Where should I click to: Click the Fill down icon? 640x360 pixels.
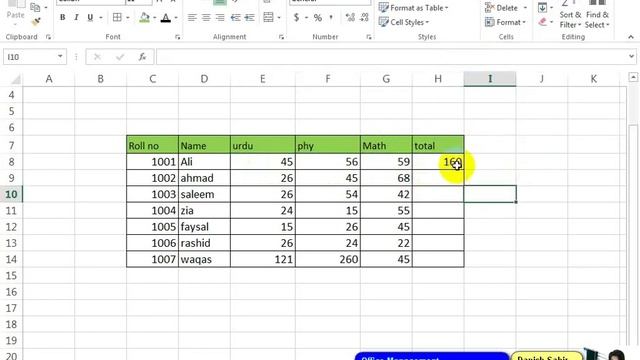[x=542, y=7]
